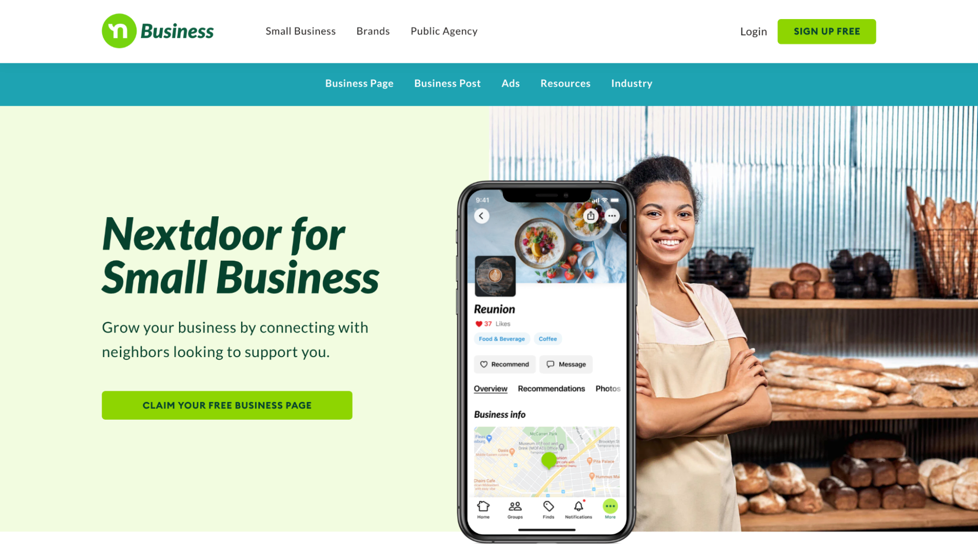
Task: Click the Login link
Action: pos(753,31)
